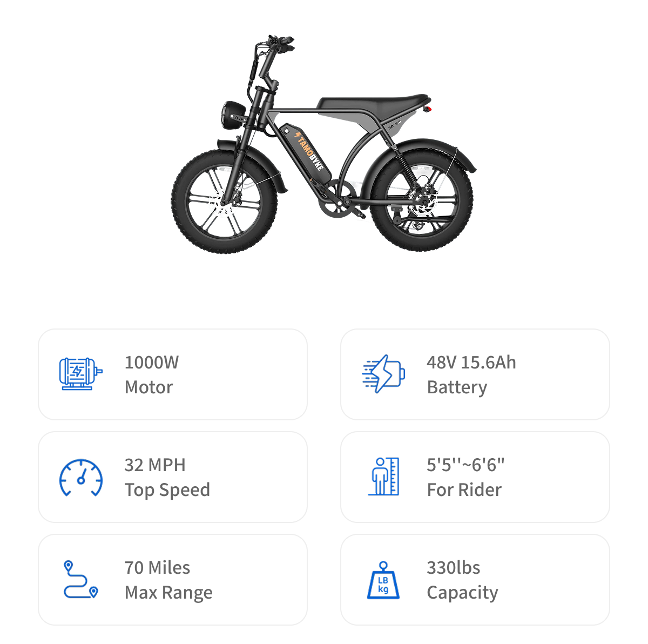The height and width of the screenshot is (644, 648).
Task: Select the 48V 15.6Ah Battery card
Action: (x=475, y=374)
